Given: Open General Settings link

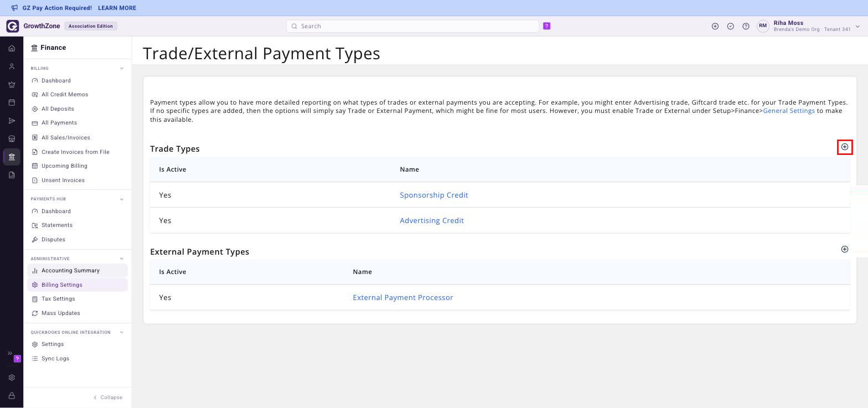Looking at the screenshot, I should point(789,111).
